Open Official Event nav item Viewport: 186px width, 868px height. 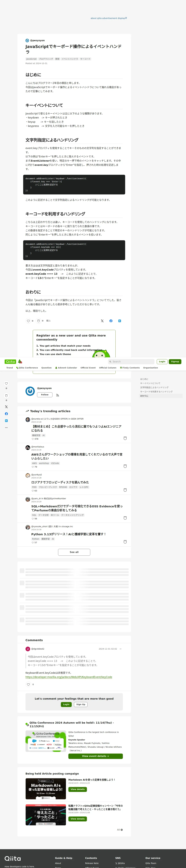point(88,368)
